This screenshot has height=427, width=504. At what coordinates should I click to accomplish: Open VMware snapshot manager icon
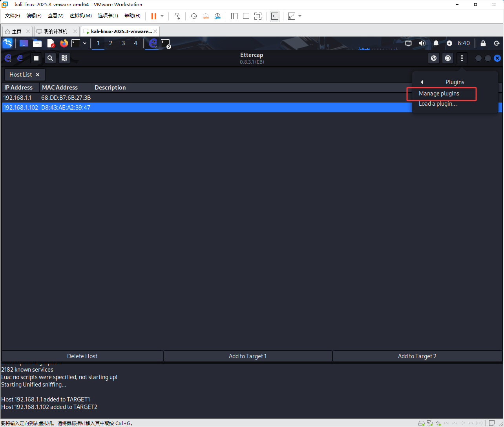217,16
